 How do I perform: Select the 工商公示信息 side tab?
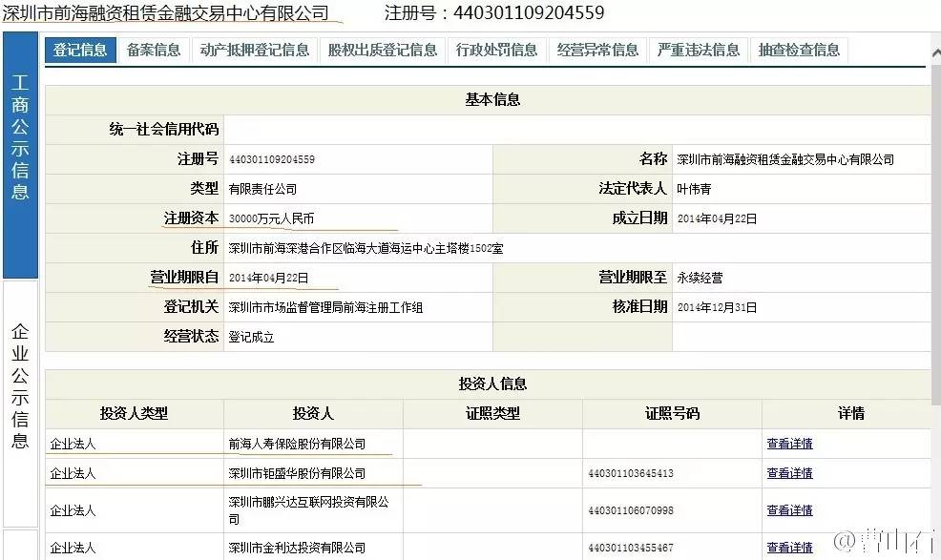click(20, 156)
